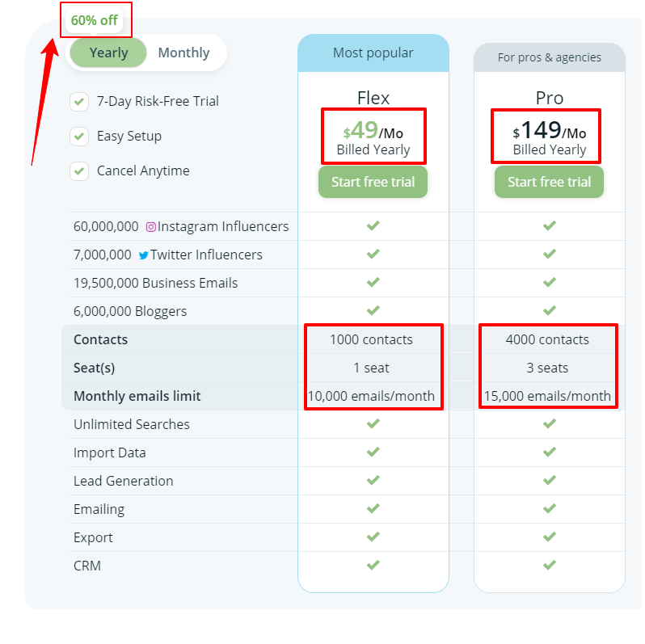Toggle the Cancel Anytime checkbox
The image size is (645, 644).
[x=79, y=171]
